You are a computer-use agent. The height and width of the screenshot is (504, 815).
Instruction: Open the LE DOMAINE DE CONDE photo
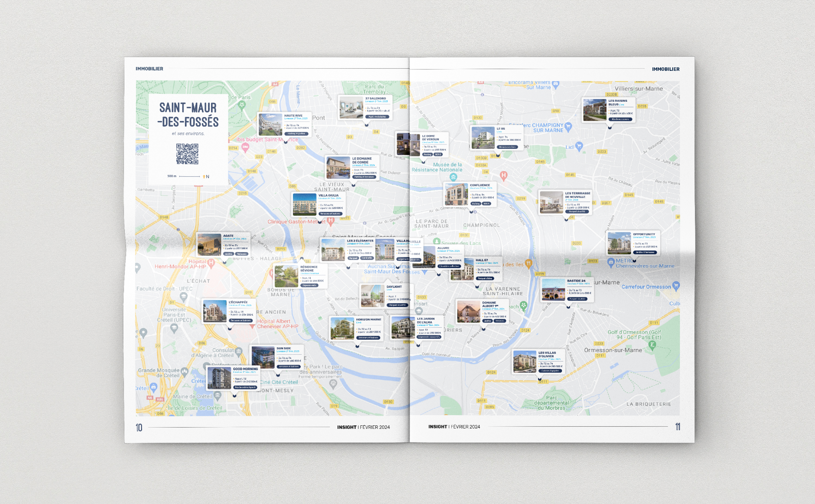[x=338, y=168]
